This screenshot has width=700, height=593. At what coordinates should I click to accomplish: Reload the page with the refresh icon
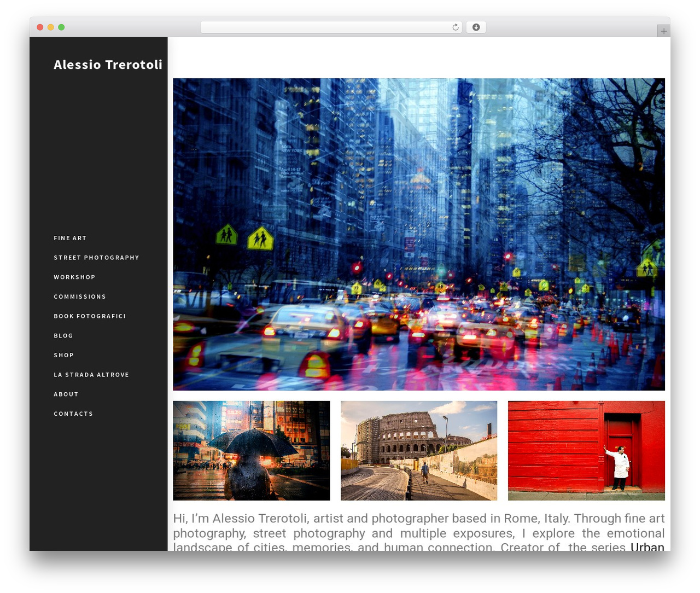[x=455, y=27]
